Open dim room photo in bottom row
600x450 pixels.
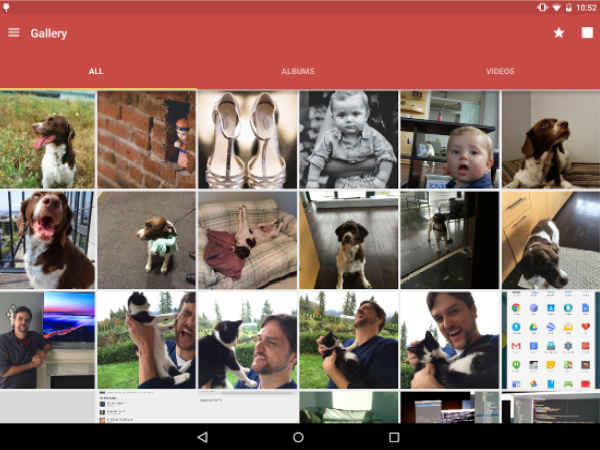[x=349, y=407]
